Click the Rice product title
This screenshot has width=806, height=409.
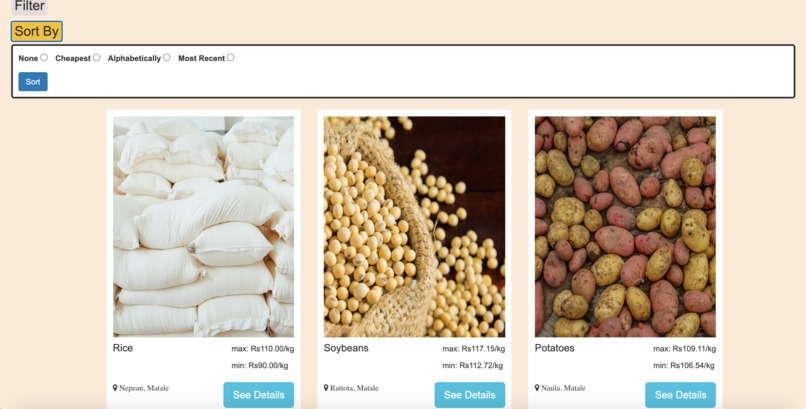click(x=123, y=348)
